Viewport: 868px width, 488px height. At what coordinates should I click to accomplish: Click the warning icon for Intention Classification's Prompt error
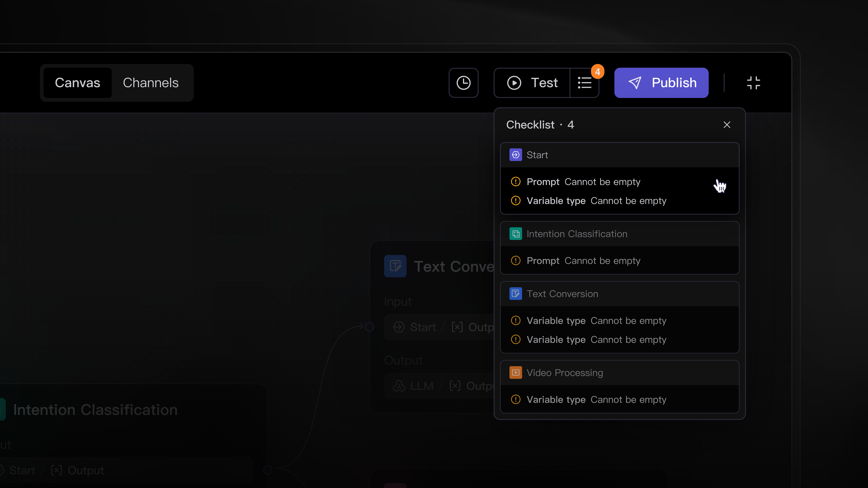(x=516, y=261)
